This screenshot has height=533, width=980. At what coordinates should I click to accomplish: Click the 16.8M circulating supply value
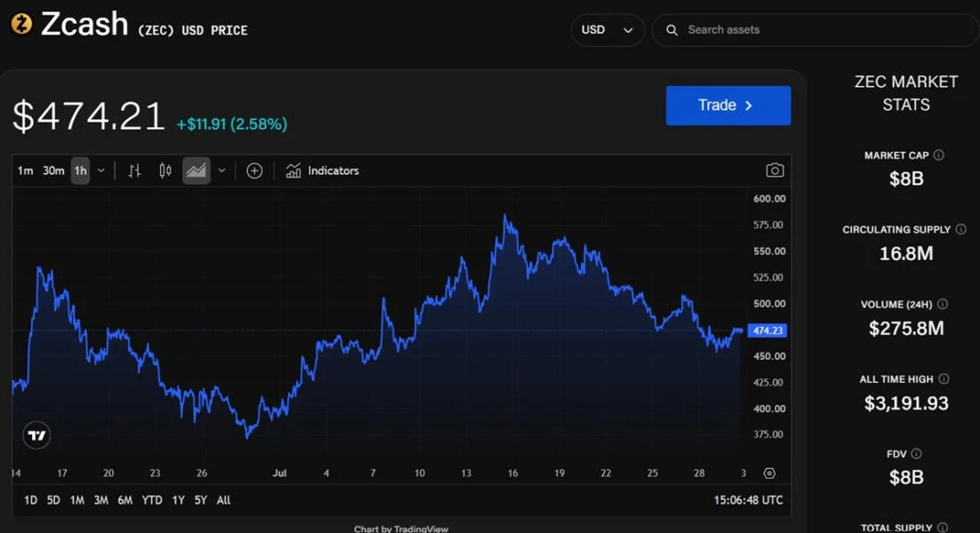906,253
